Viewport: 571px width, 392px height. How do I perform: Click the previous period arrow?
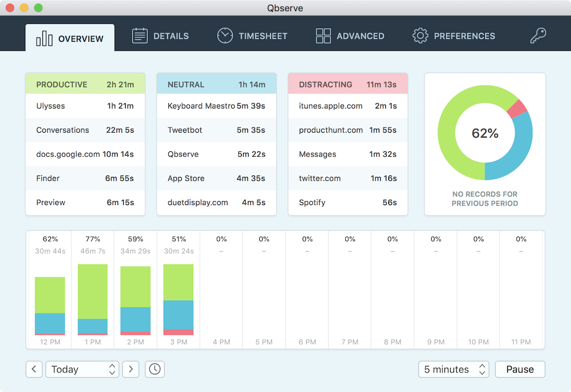click(x=34, y=369)
